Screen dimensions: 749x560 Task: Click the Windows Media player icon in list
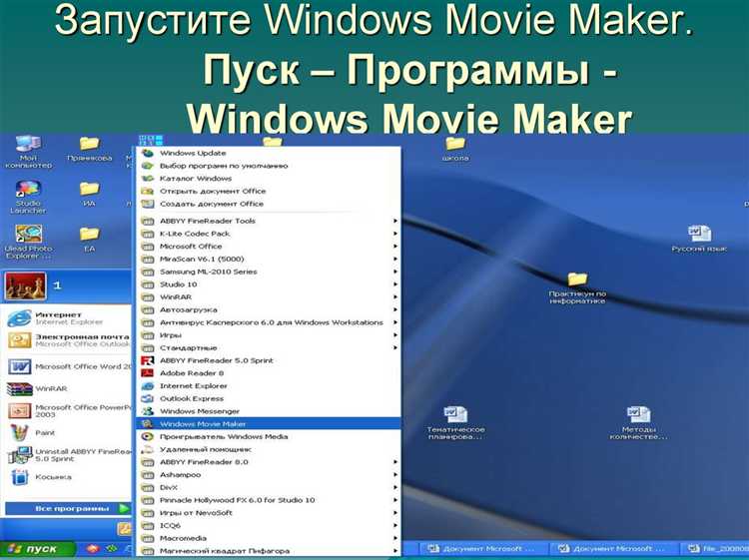(148, 436)
